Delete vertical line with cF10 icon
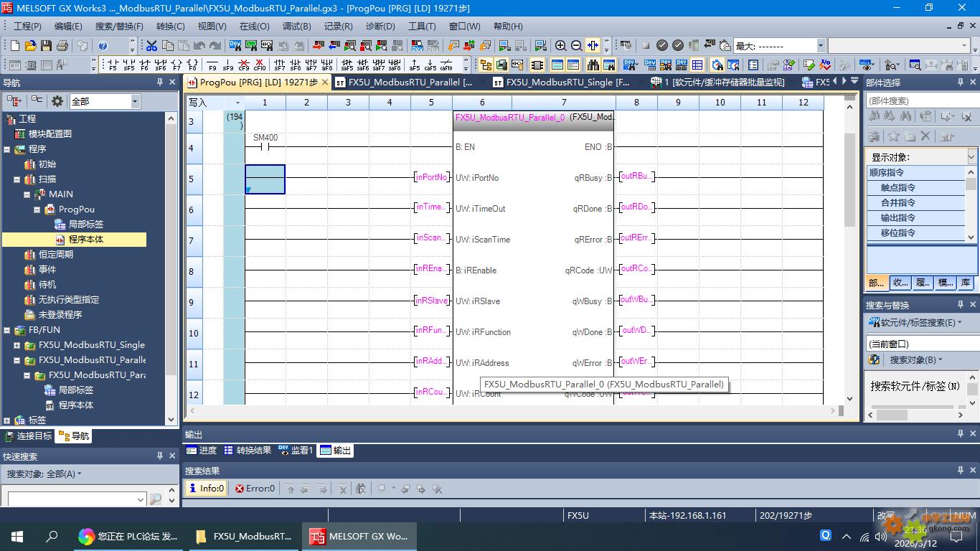The width and height of the screenshot is (980, 551). click(x=259, y=65)
